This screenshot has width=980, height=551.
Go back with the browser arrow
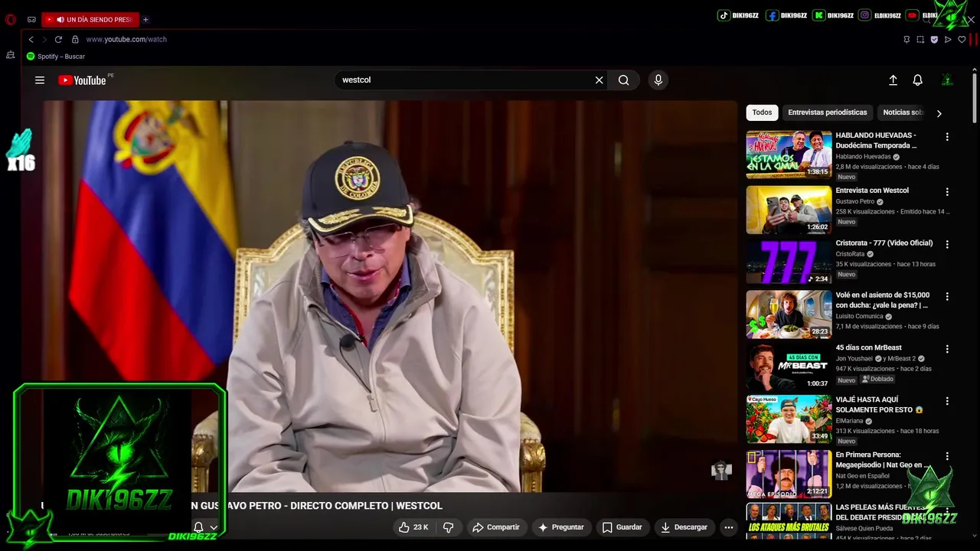(31, 39)
